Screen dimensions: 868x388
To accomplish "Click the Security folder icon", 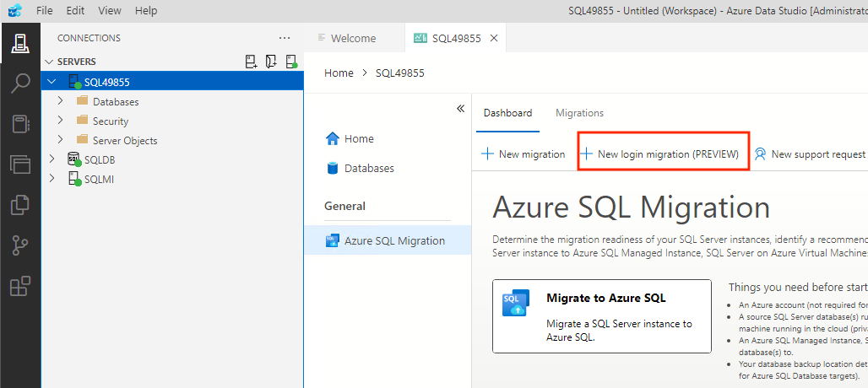I will (x=83, y=121).
